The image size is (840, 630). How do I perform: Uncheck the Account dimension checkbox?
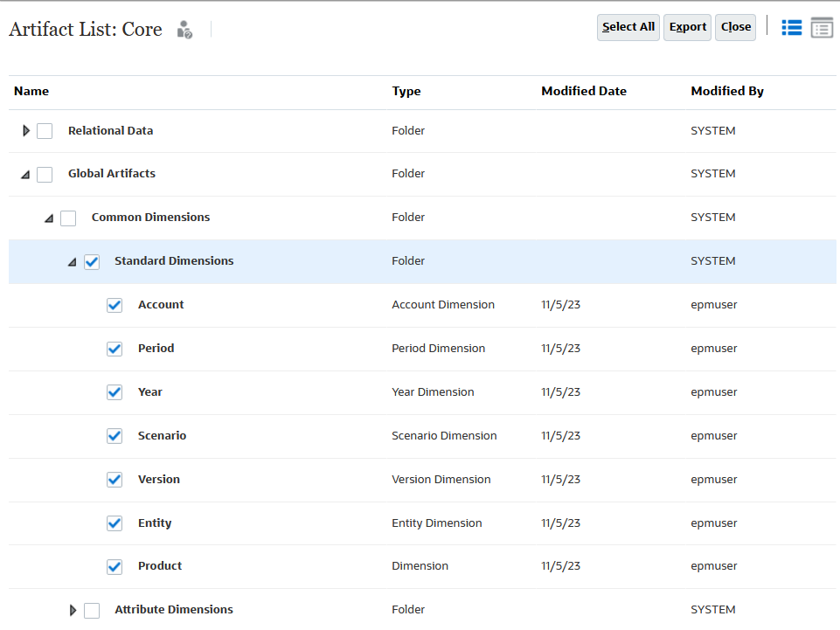coord(115,305)
